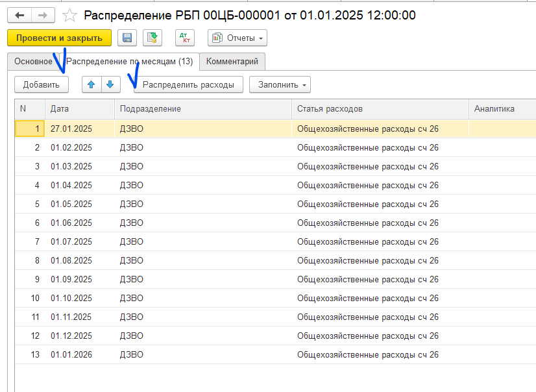This screenshot has width=536, height=392.
Task: Show Дт/Кт accounting entries
Action: point(186,38)
